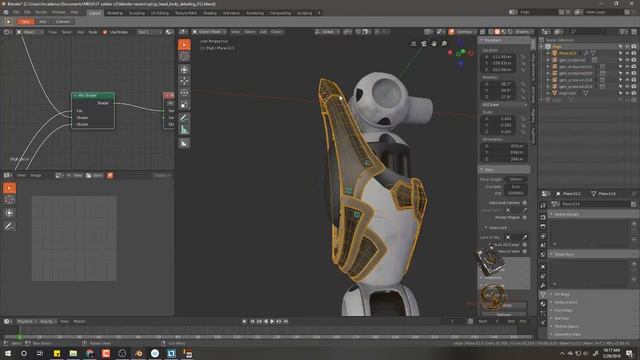Open File Explorer from the Windows taskbar

(x=73, y=353)
